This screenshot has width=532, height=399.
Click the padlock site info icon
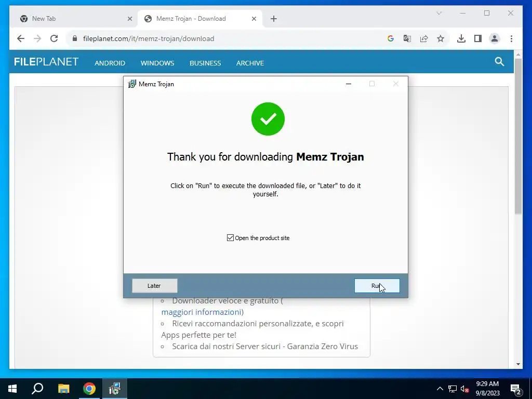point(75,38)
